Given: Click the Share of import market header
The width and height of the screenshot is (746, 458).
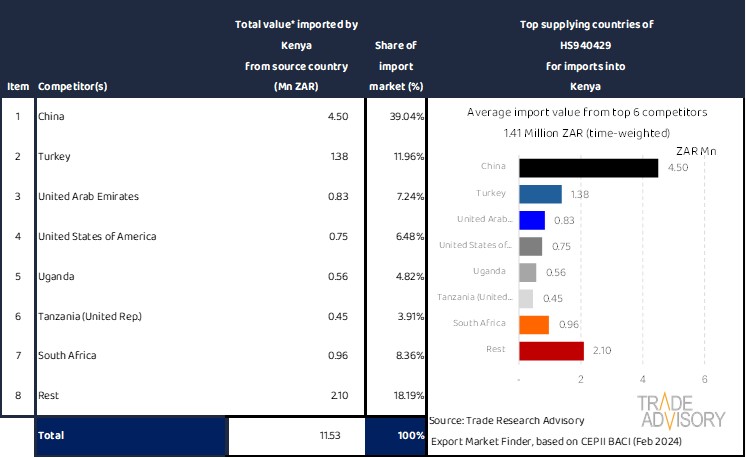Looking at the screenshot, I should pyautogui.click(x=396, y=66).
